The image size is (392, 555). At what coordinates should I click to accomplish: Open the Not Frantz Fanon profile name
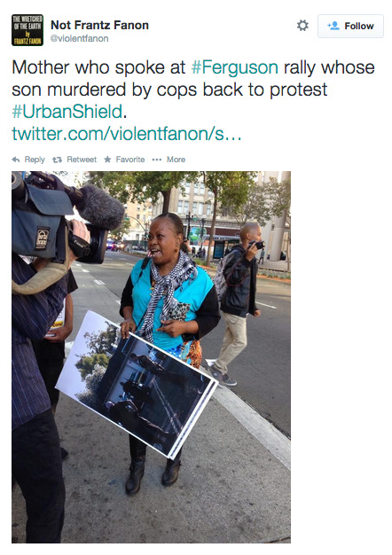[99, 25]
